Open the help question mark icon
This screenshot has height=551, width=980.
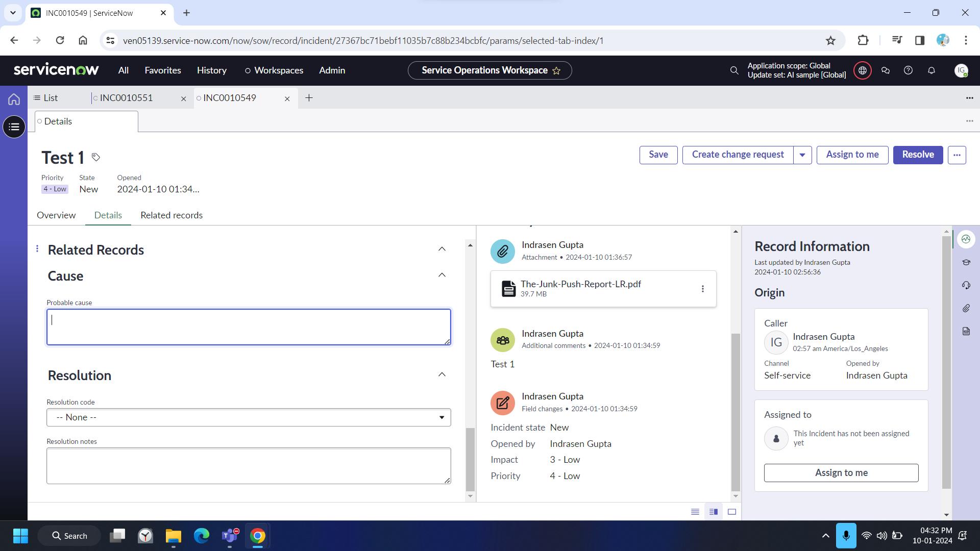(x=908, y=70)
